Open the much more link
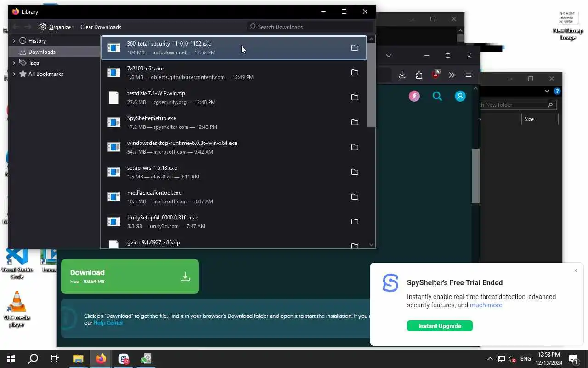This screenshot has height=368, width=588. 486,305
